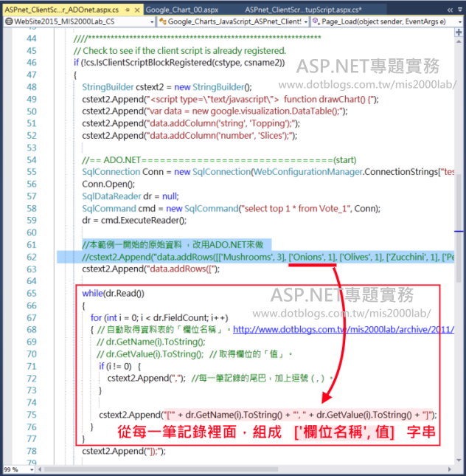Click the 'cstext2.Append("]);");' line 78
Viewport: 466px width, 476px height.
pyautogui.click(x=124, y=452)
